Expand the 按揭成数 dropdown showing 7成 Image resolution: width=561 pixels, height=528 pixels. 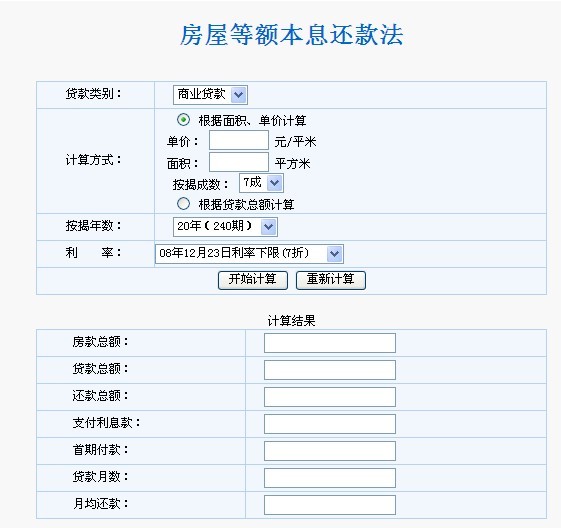click(261, 183)
